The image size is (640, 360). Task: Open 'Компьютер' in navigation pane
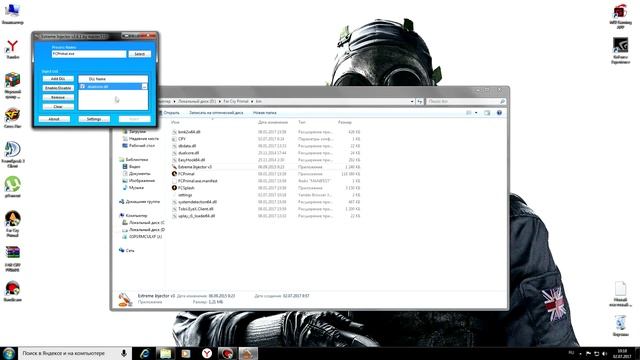(x=136, y=215)
